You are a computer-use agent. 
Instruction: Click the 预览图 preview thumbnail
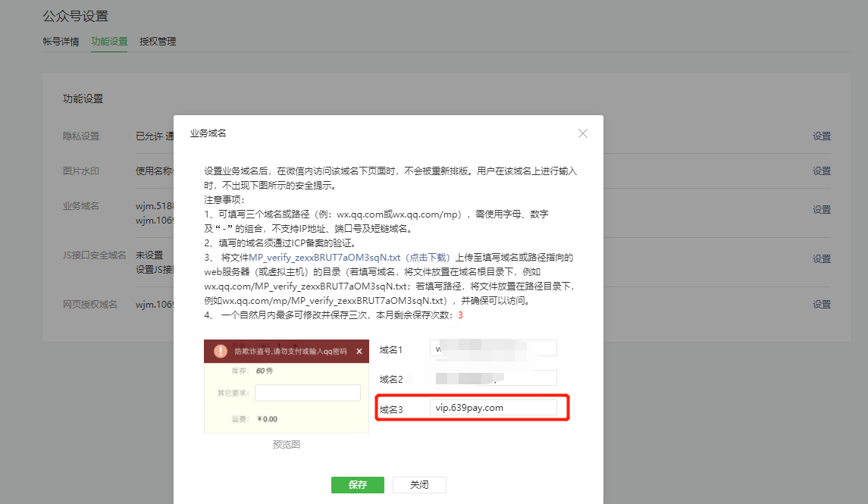click(287, 387)
